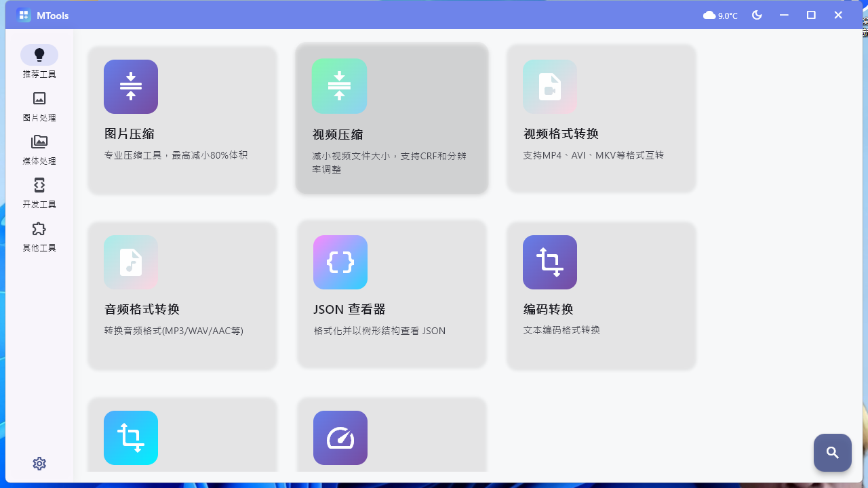The height and width of the screenshot is (488, 868).
Task: Open the settings gear at sidebar bottom
Action: point(39,463)
